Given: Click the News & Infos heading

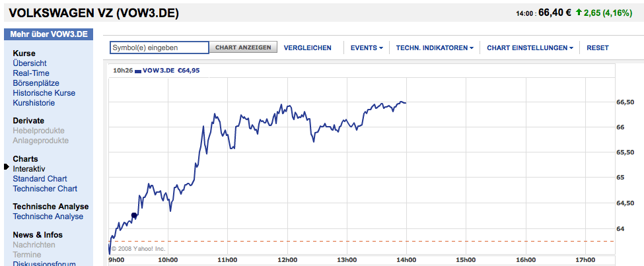Looking at the screenshot, I should (38, 235).
